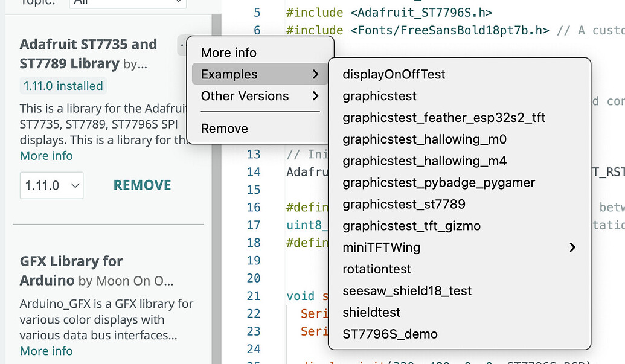Screen dimensions: 625x364
Task: Select graphicstest_st7789 example
Action: pos(404,204)
